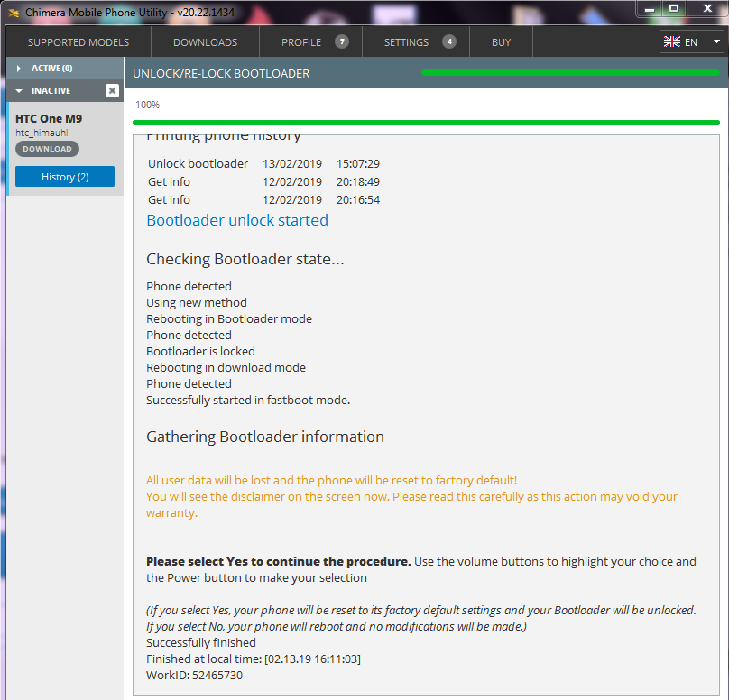Click the Unlock bootloader history row
The width and height of the screenshot is (729, 700).
click(x=263, y=163)
